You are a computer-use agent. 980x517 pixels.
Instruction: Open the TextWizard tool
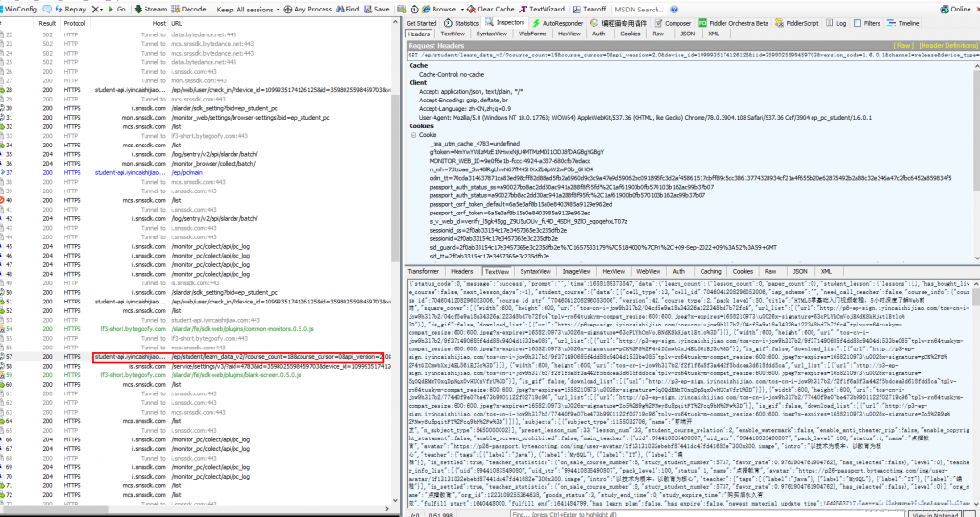(x=542, y=10)
